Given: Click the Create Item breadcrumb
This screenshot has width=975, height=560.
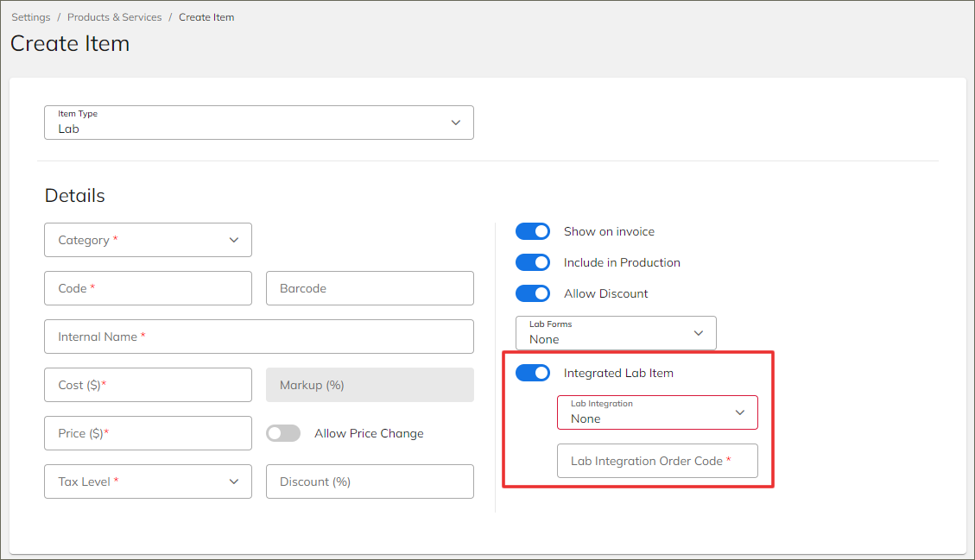Looking at the screenshot, I should (x=206, y=16).
